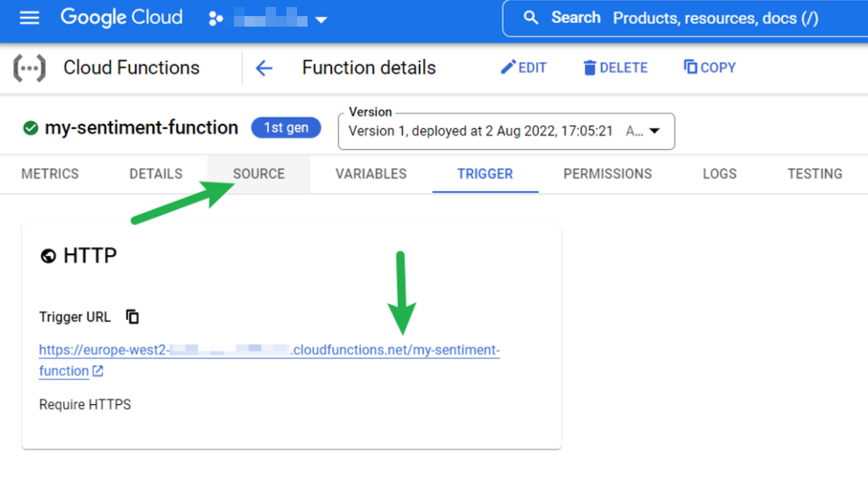868x489 pixels.
Task: Go back using the left arrow
Action: [x=263, y=68]
